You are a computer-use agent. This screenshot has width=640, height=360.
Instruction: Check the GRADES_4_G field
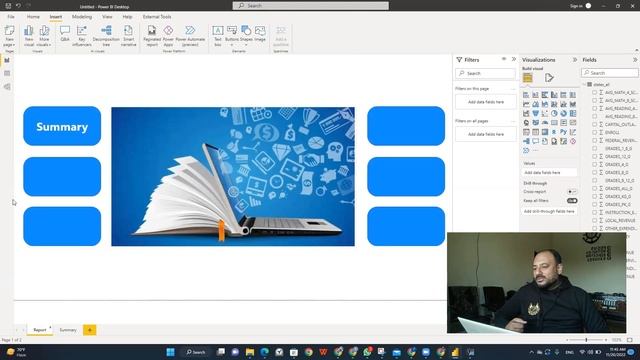(595, 164)
